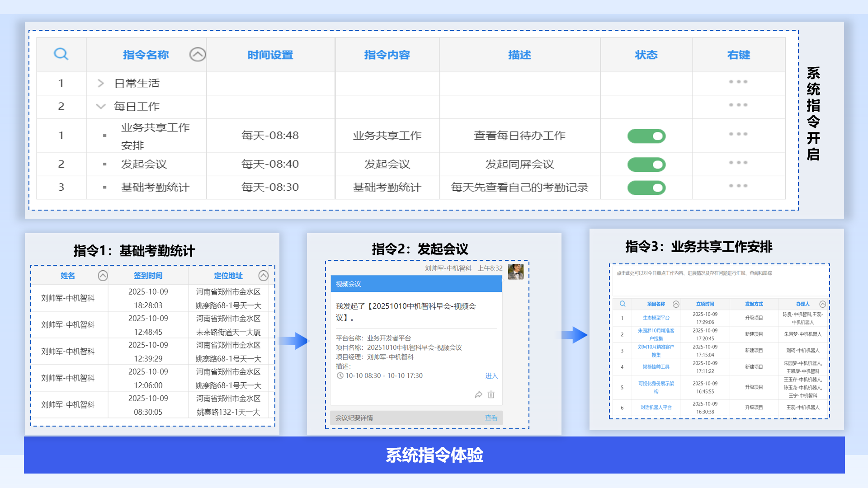Viewport: 868px width, 488px height.
Task: Open three-dot menu for 发起会议 row
Action: click(x=738, y=163)
